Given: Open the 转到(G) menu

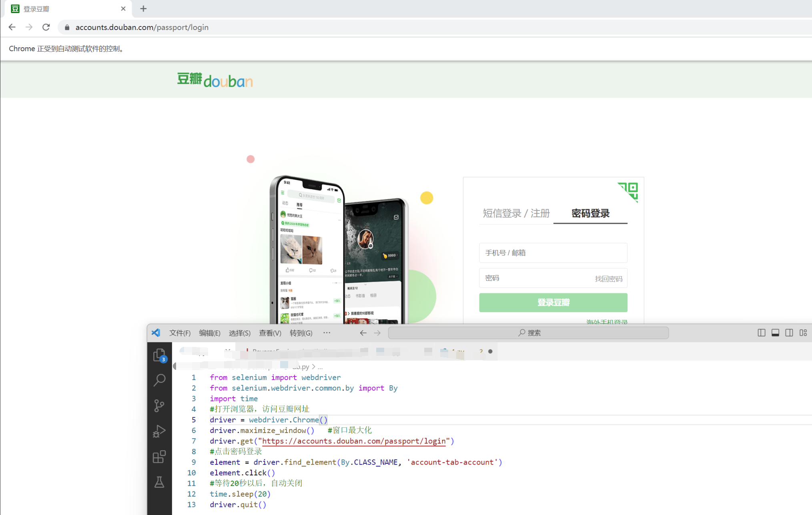Looking at the screenshot, I should 301,333.
